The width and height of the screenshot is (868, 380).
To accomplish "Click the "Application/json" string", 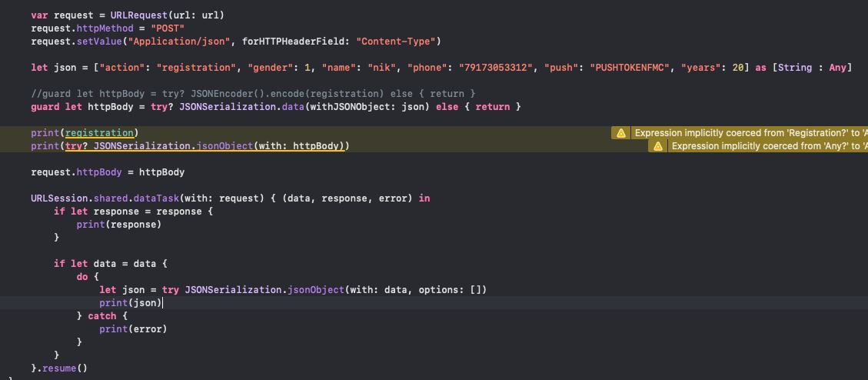I will coord(179,42).
